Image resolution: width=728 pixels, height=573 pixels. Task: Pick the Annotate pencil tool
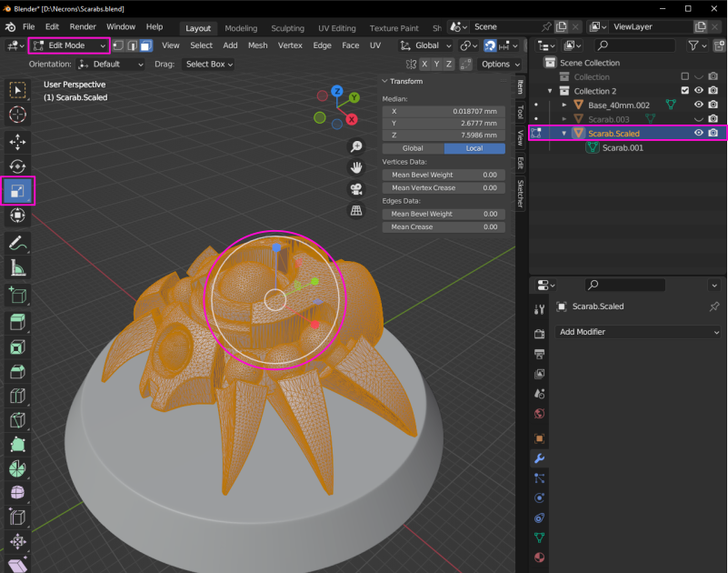point(17,243)
